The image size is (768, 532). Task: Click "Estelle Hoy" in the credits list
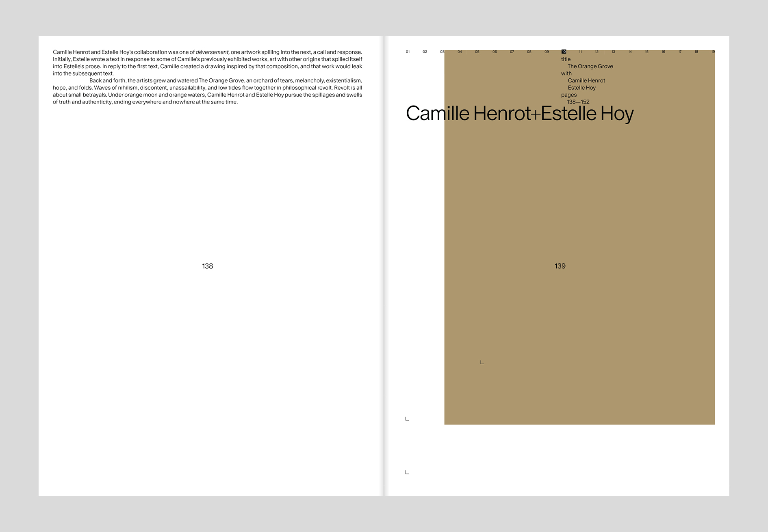(x=581, y=88)
